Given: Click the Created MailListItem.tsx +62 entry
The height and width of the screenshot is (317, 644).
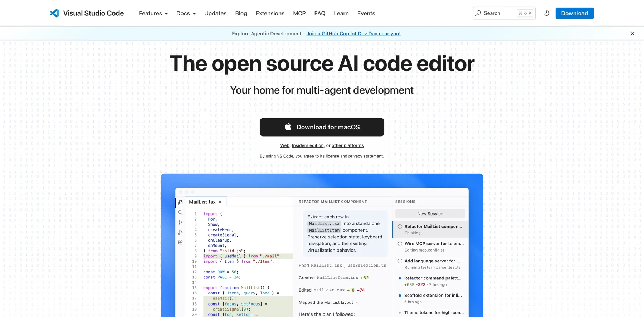Looking at the screenshot, I should [334, 278].
